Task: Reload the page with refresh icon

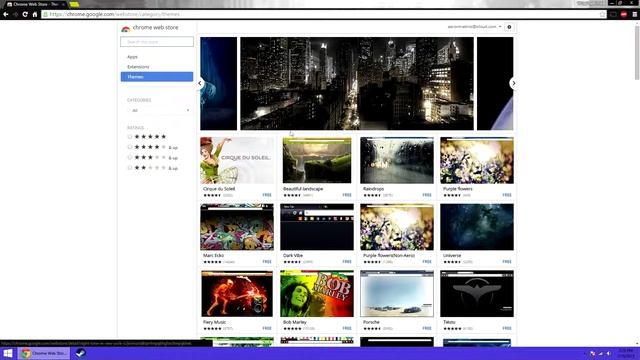Action: click(25, 14)
